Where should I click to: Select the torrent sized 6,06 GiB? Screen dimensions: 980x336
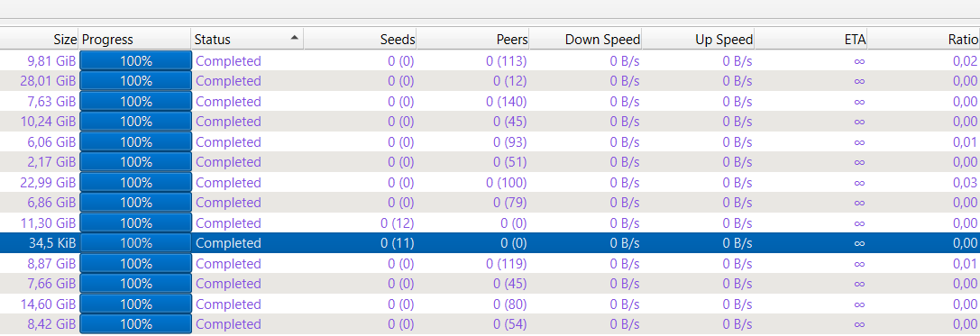click(x=490, y=141)
